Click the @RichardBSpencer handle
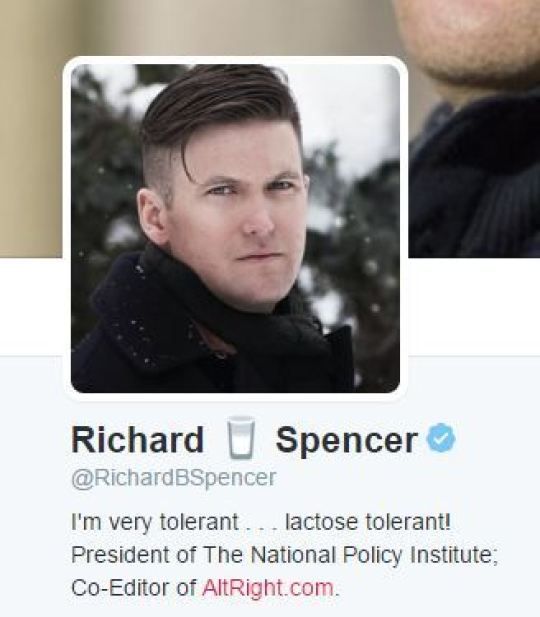This screenshot has width=540, height=617. click(x=174, y=478)
